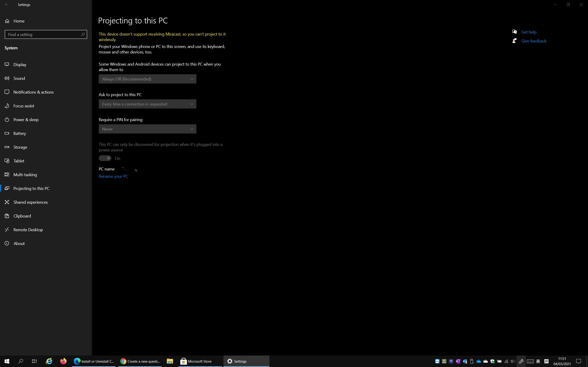
Task: Click the Storage drive icon in sidebar
Action: pos(7,147)
